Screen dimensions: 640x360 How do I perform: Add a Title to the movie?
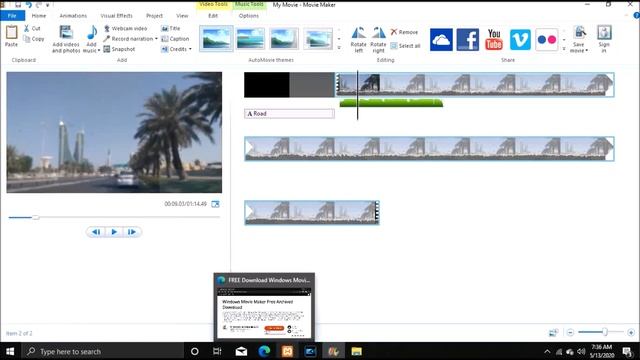171,28
